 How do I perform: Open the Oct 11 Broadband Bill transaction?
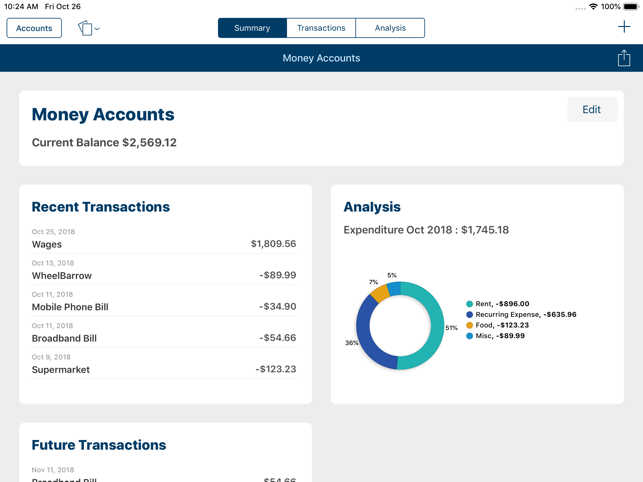164,333
